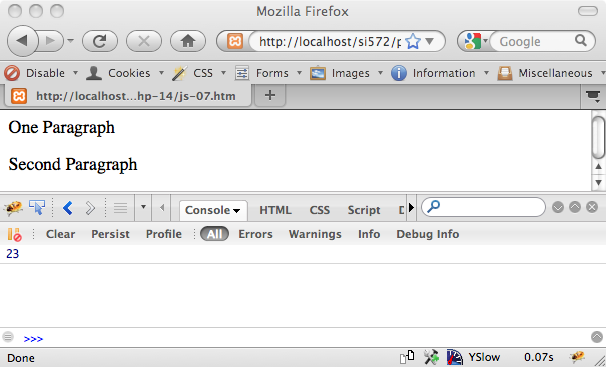The image size is (606, 367).
Task: Filter console by Errors
Action: point(255,234)
